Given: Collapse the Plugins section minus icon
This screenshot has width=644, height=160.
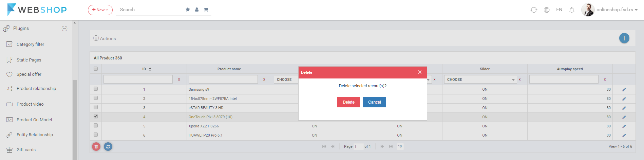Looking at the screenshot, I should (x=64, y=29).
